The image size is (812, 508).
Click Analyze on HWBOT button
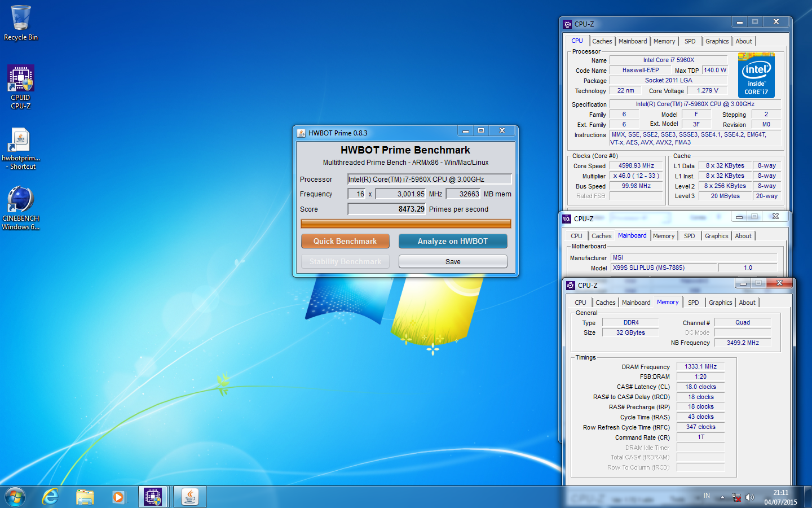coord(453,241)
